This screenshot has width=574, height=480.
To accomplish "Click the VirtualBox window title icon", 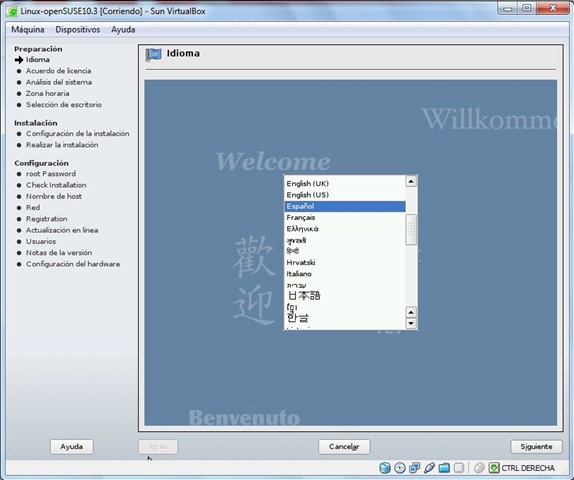I will (12, 11).
